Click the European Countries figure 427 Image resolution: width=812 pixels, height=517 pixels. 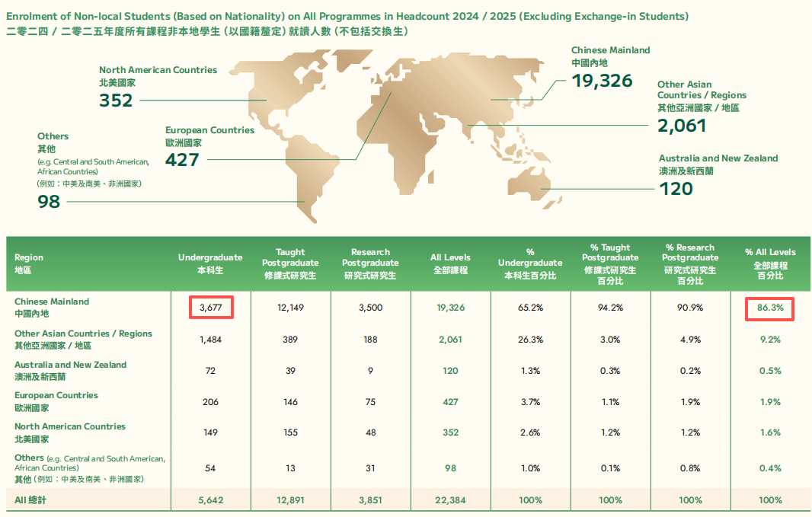182,161
